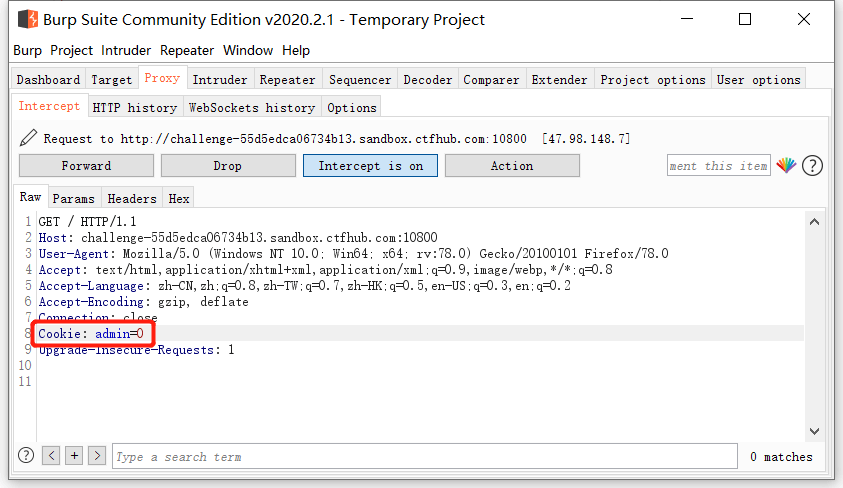Open the help icon beside the comment field

812,166
